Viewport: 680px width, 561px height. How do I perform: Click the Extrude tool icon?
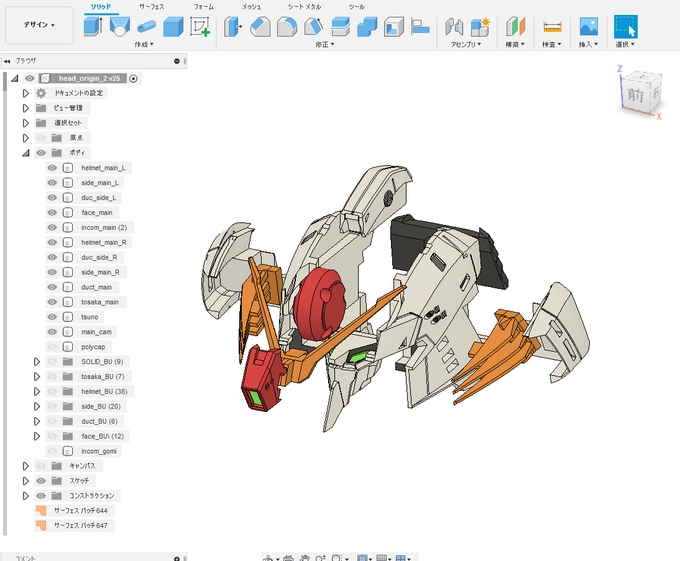[92, 26]
